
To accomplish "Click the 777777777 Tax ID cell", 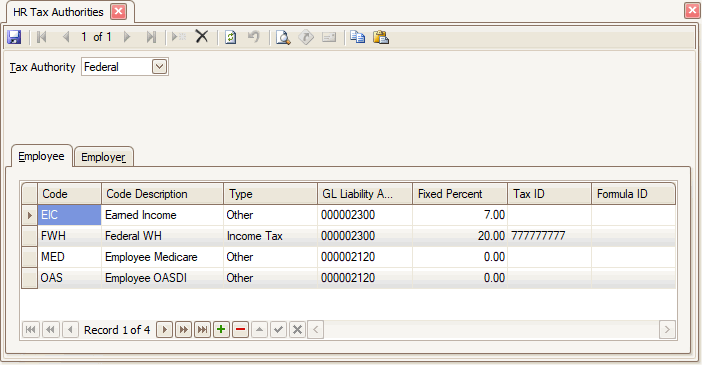I will pyautogui.click(x=549, y=236).
